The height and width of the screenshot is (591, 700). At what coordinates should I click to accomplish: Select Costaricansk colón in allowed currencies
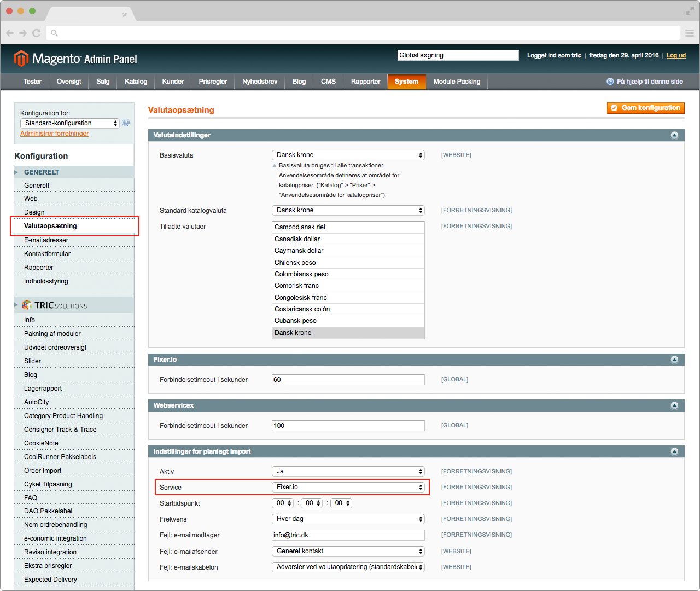tap(348, 309)
